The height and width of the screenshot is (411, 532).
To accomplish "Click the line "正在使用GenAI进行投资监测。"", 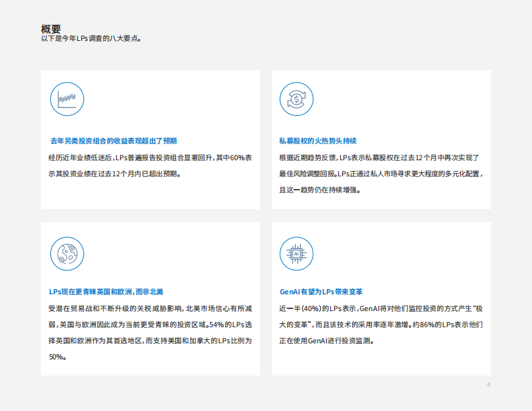I will click(x=326, y=341).
